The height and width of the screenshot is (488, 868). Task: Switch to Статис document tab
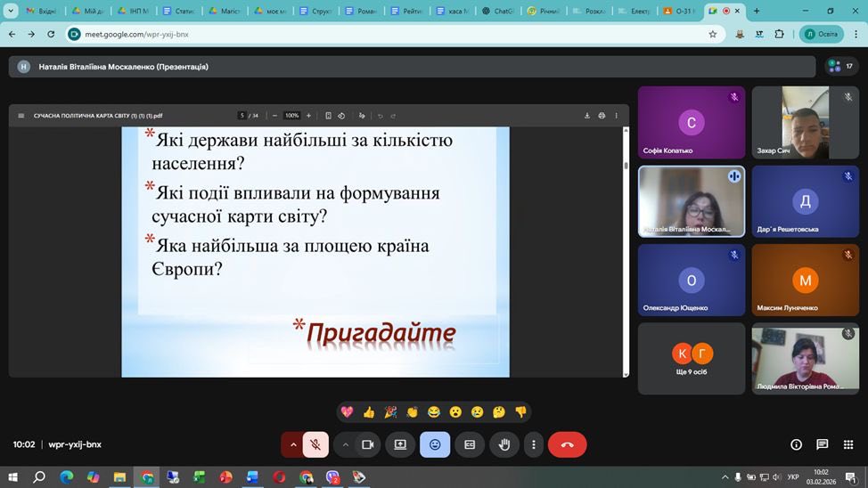pos(178,11)
